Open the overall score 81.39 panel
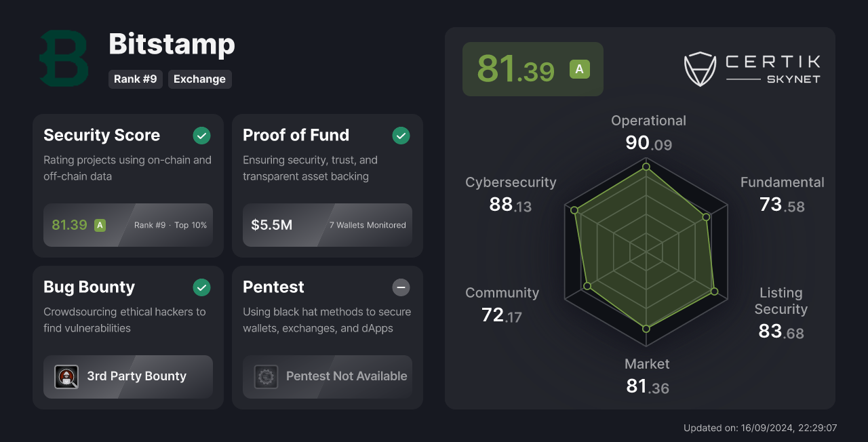 coord(532,69)
